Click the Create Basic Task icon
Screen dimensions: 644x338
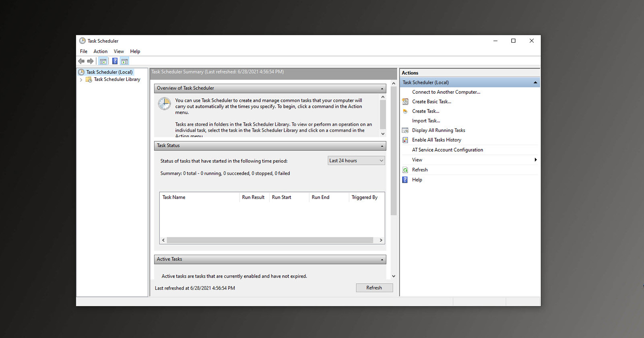pyautogui.click(x=405, y=101)
